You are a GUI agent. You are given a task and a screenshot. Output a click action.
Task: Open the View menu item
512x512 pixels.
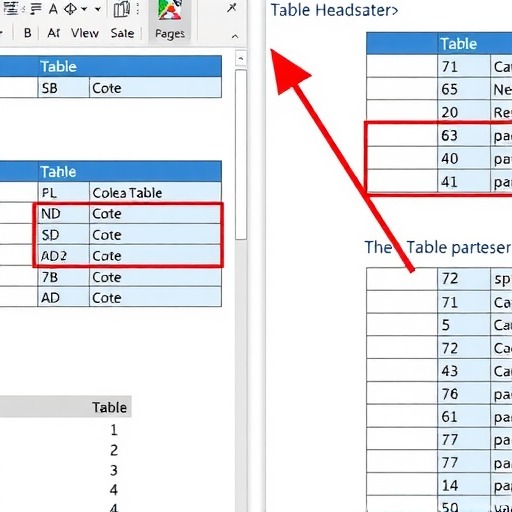(85, 33)
